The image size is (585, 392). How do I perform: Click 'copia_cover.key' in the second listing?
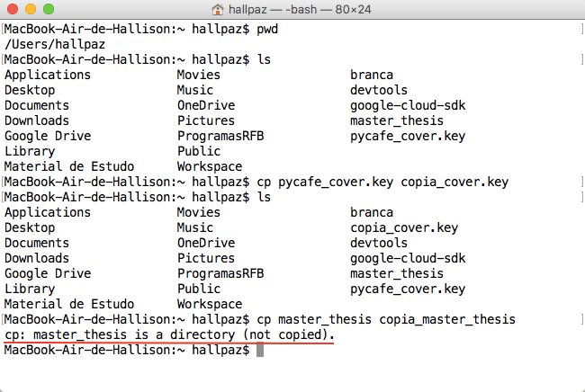tap(404, 227)
